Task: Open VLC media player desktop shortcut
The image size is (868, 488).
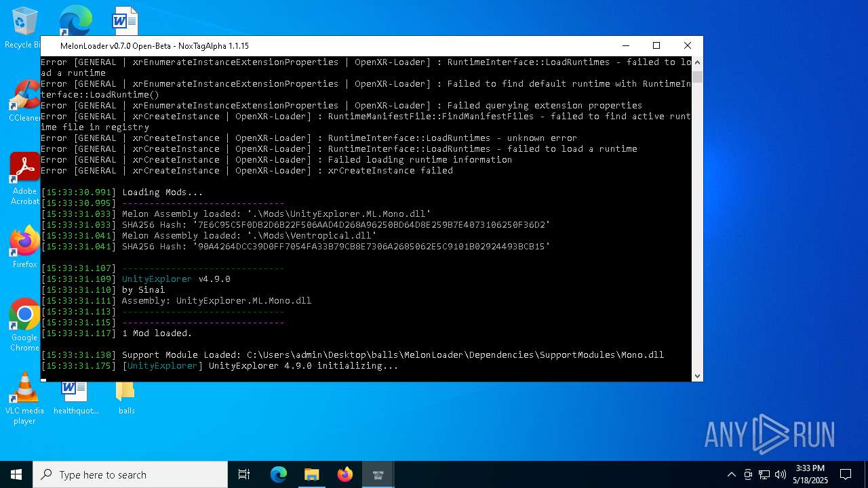Action: (x=24, y=399)
